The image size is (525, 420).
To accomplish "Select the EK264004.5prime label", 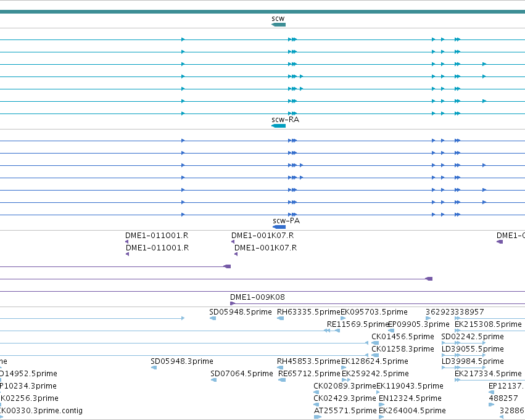I will coord(412,411).
